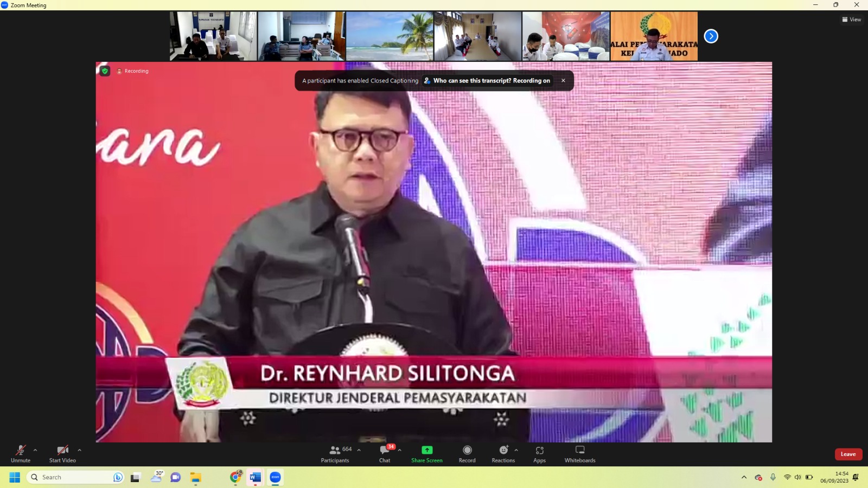Select the beach palm tree participant thumbnail
The image size is (868, 488).
click(390, 36)
